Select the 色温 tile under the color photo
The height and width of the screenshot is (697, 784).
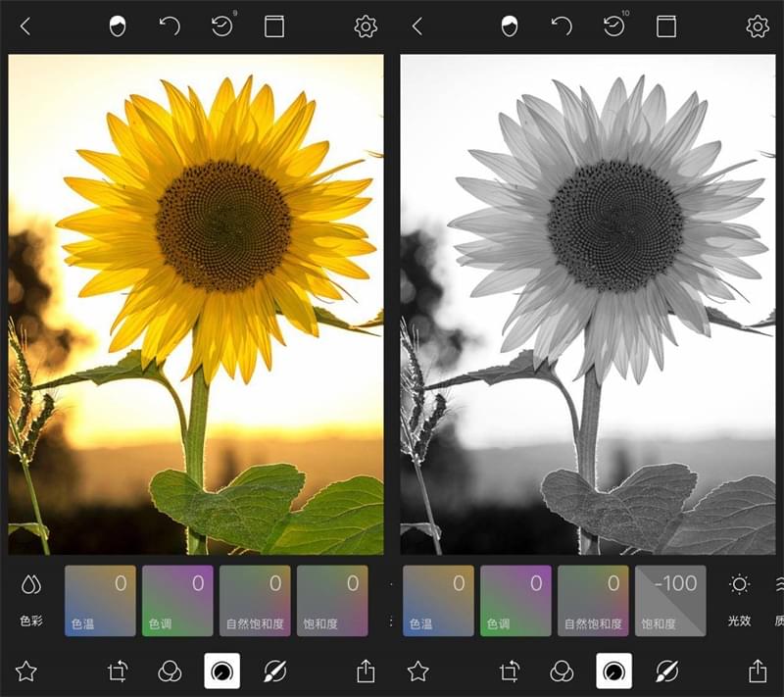pyautogui.click(x=100, y=600)
